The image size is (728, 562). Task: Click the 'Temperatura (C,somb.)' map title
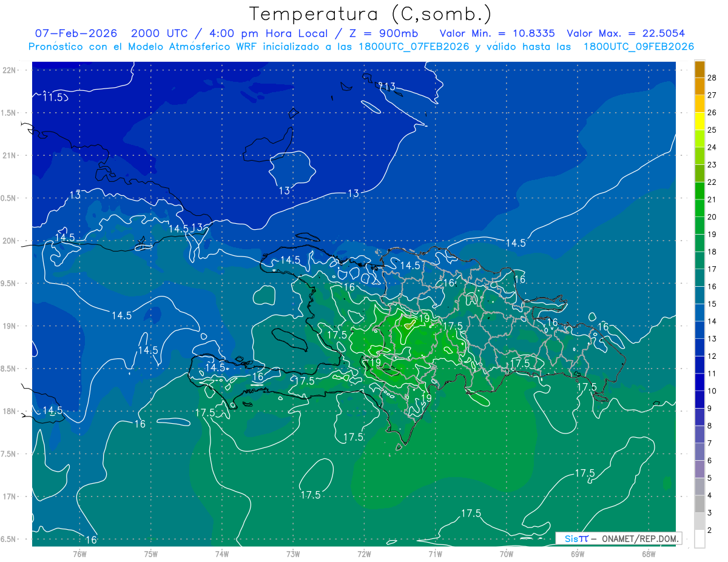[370, 13]
